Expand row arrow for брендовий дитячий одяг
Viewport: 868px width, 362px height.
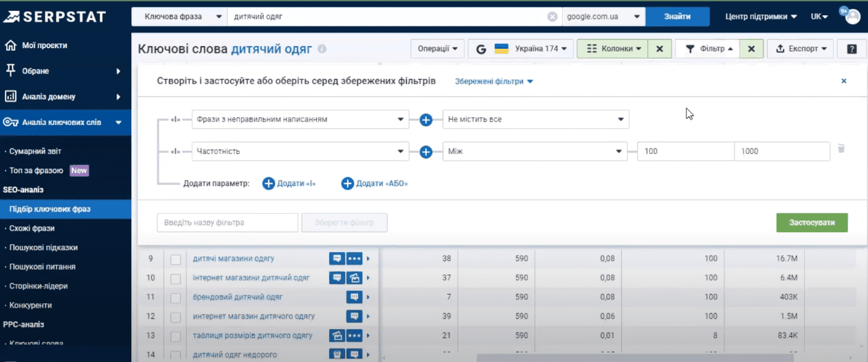point(368,297)
